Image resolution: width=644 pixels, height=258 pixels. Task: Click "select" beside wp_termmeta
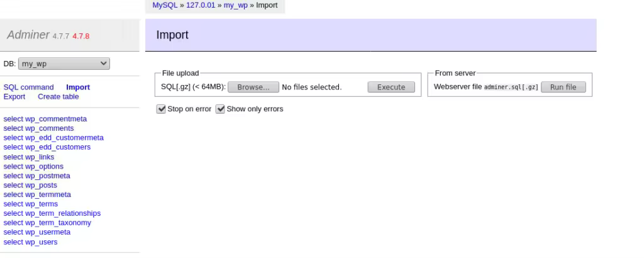tap(13, 194)
